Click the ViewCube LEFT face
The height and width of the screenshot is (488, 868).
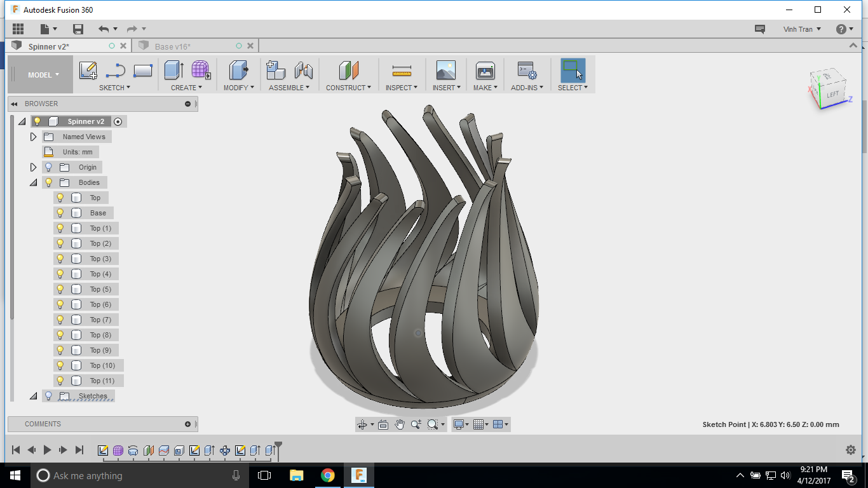(x=832, y=94)
